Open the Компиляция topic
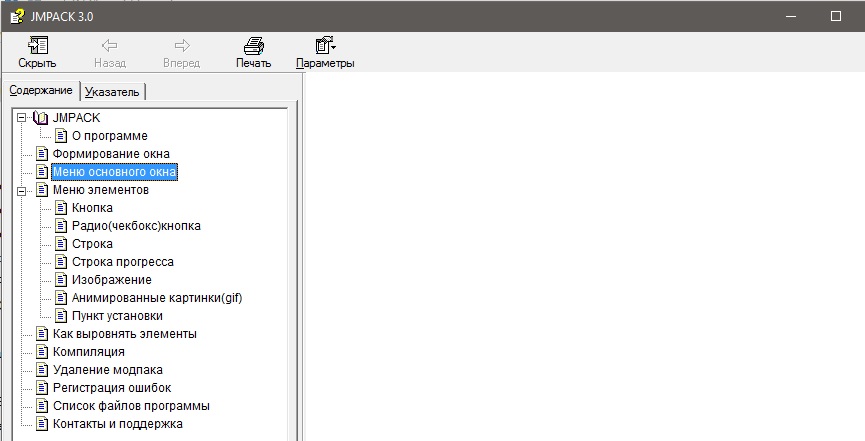Screen dimensions: 865x441 [x=88, y=352]
